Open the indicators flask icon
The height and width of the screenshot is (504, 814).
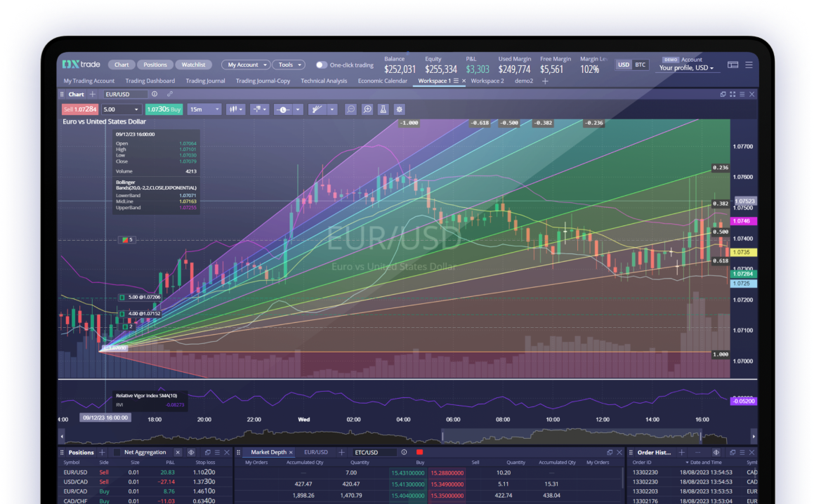pyautogui.click(x=383, y=110)
